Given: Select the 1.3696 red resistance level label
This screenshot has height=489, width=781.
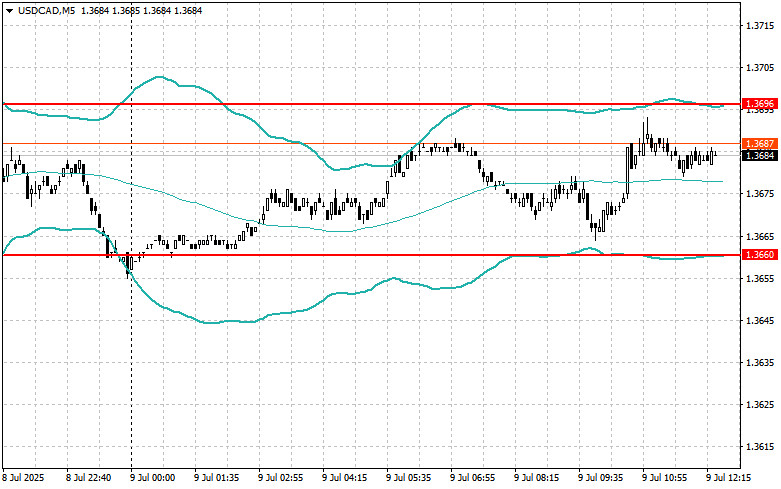Looking at the screenshot, I should click(760, 104).
